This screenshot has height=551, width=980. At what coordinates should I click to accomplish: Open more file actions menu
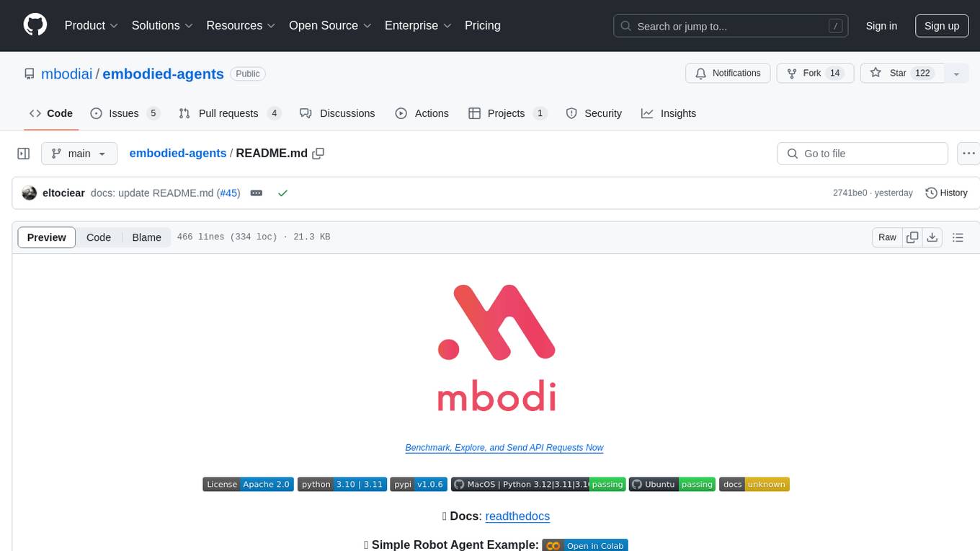point(968,154)
